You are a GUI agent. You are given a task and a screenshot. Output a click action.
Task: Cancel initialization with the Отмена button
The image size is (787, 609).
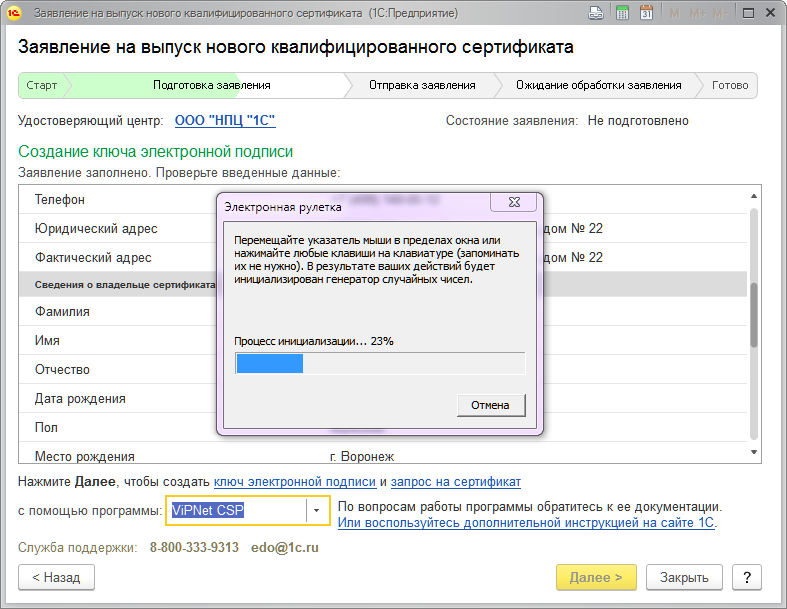click(490, 405)
